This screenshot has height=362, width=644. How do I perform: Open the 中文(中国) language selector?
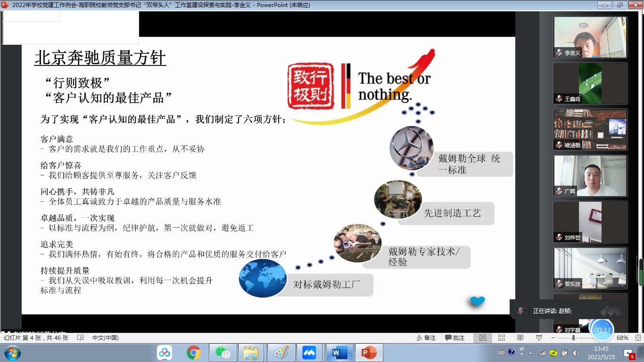106,338
